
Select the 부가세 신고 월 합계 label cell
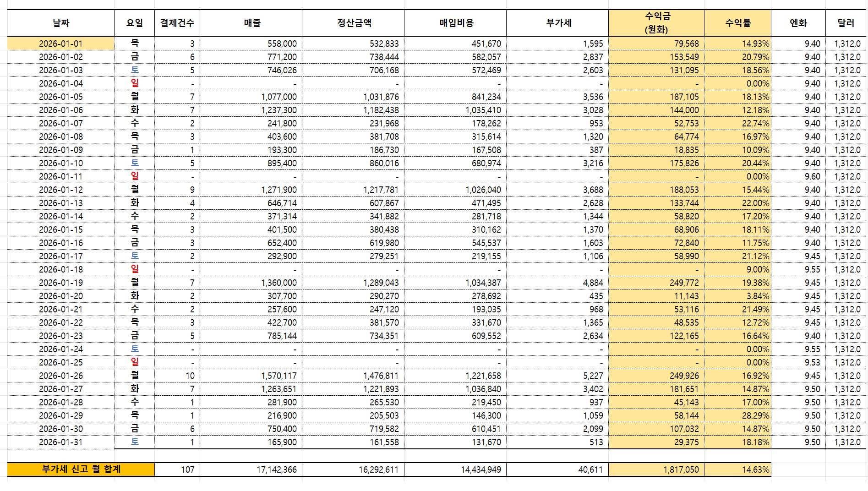(x=81, y=469)
